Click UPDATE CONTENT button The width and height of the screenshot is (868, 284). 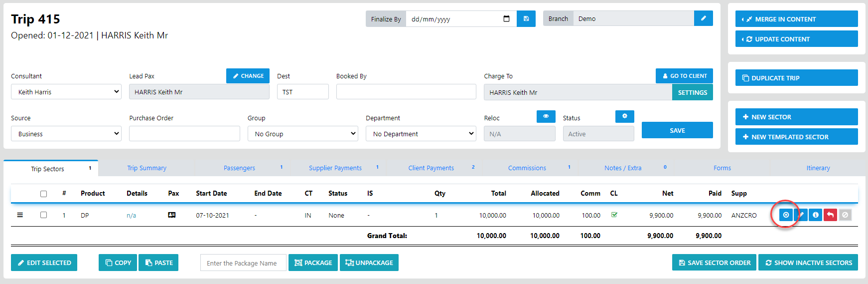click(x=796, y=39)
